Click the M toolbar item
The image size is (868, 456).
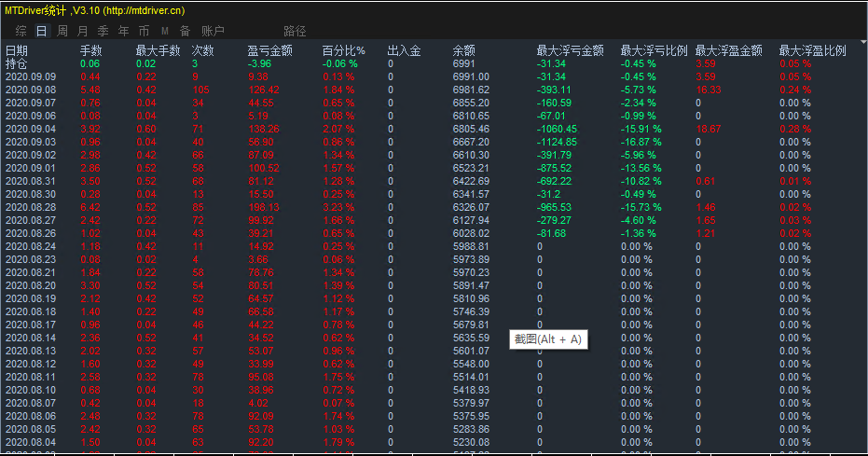tap(164, 31)
